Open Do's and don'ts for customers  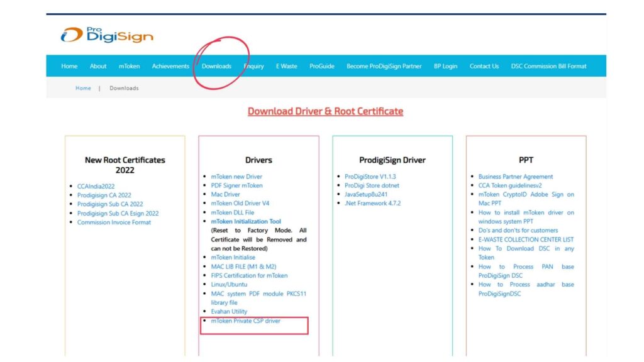(x=518, y=231)
